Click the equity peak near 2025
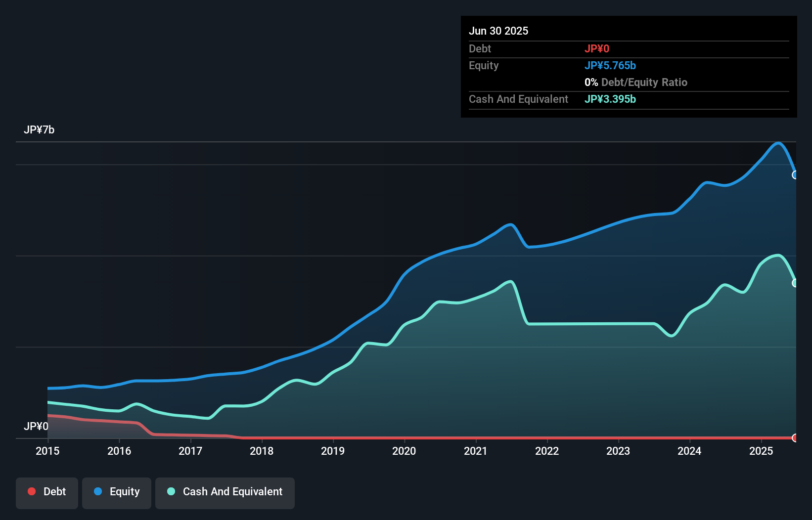The width and height of the screenshot is (812, 520). (777, 143)
